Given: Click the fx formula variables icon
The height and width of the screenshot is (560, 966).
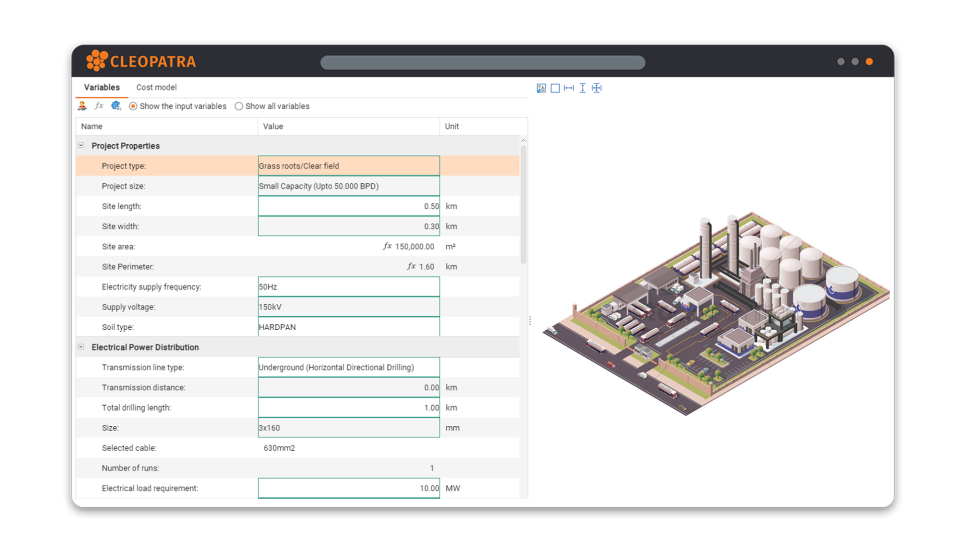Looking at the screenshot, I should tap(99, 106).
